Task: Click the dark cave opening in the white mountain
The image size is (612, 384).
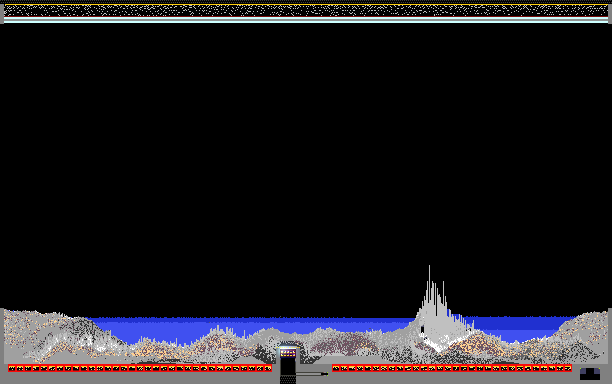Action: click(422, 329)
